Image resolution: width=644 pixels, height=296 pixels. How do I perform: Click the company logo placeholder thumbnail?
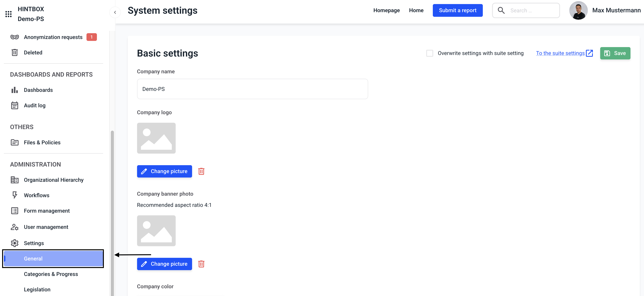pyautogui.click(x=156, y=138)
